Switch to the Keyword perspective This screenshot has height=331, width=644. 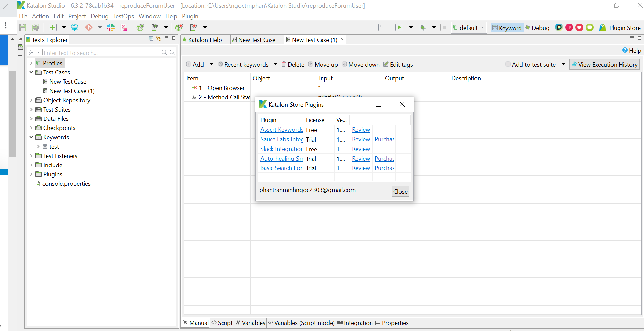[507, 28]
